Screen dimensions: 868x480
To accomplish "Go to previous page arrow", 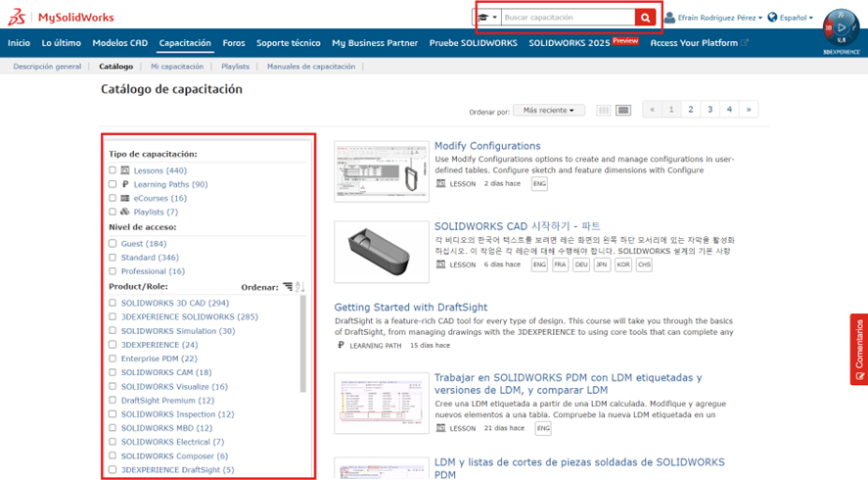I will tap(652, 110).
